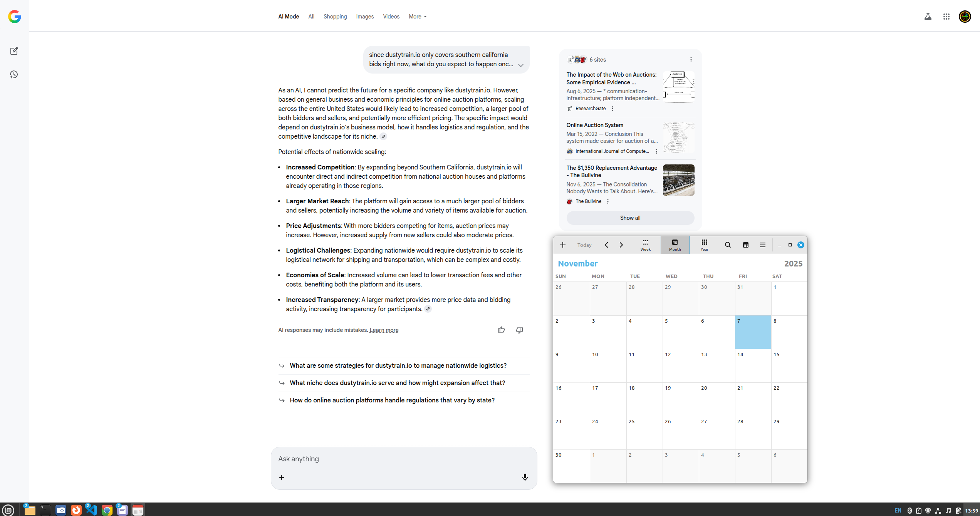Open Google apps grid icon
Screen dimensions: 980x516
946,17
